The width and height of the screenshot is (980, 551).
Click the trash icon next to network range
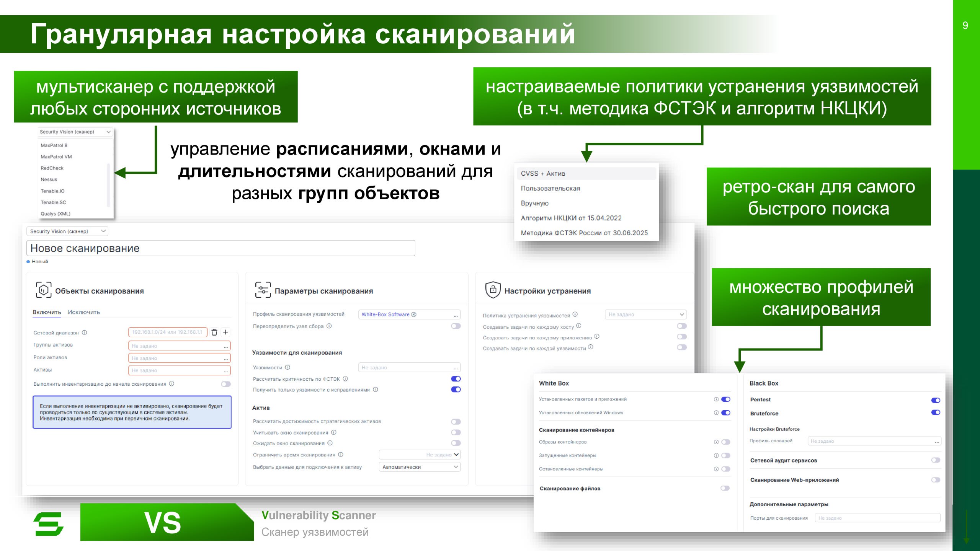coord(214,332)
